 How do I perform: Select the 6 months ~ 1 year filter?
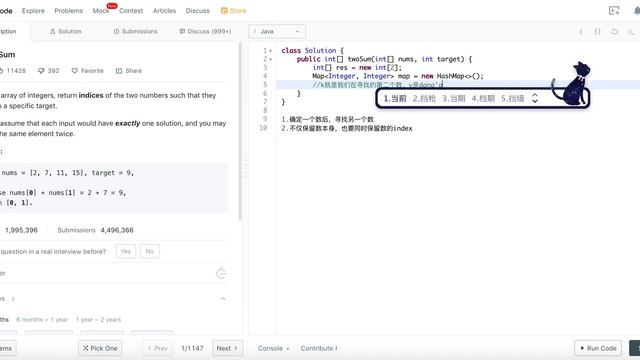(42, 320)
